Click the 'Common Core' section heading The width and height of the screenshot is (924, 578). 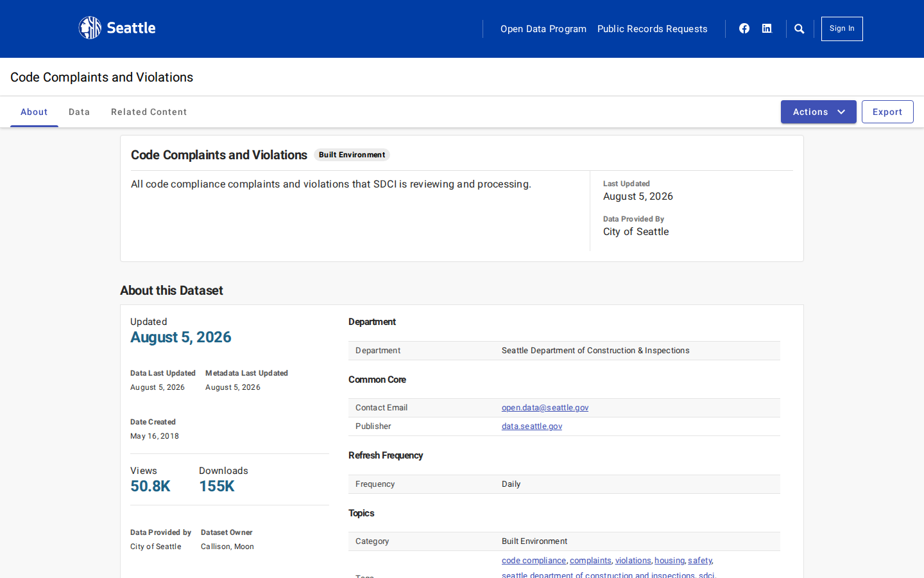(x=377, y=380)
